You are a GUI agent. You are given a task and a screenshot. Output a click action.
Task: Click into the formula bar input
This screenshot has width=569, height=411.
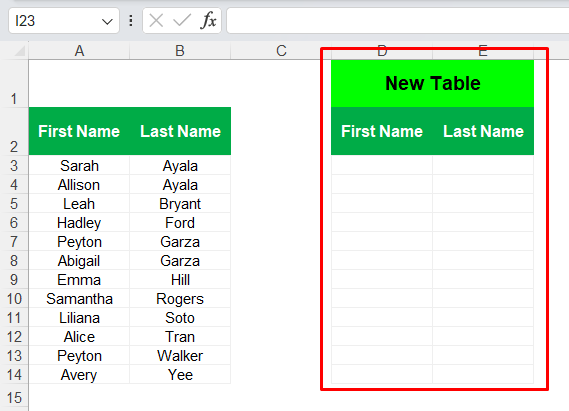point(397,21)
